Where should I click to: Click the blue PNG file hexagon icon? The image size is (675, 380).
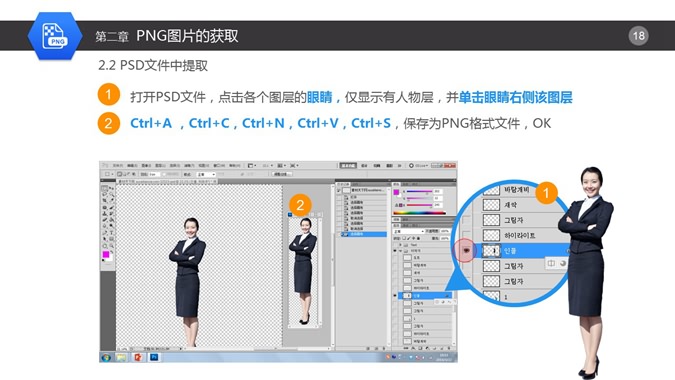pos(55,36)
